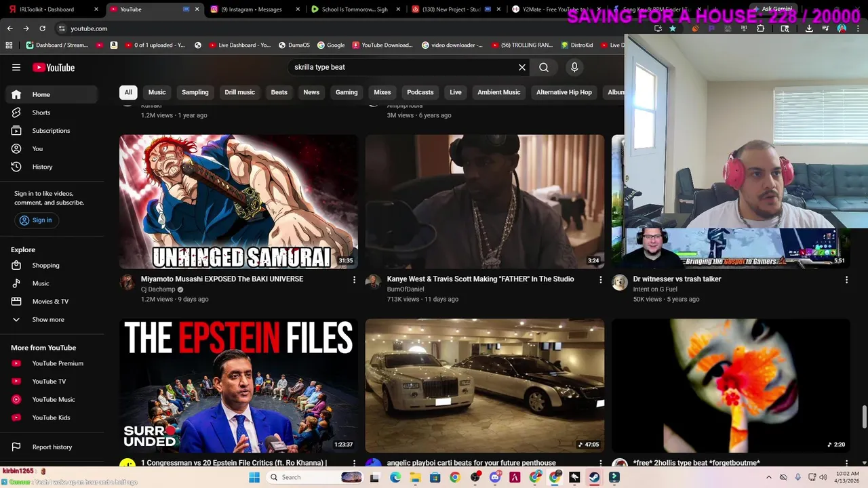Switch to School Is Tomorrow browser tab
Screen dimensions: 868x488
click(x=355, y=9)
